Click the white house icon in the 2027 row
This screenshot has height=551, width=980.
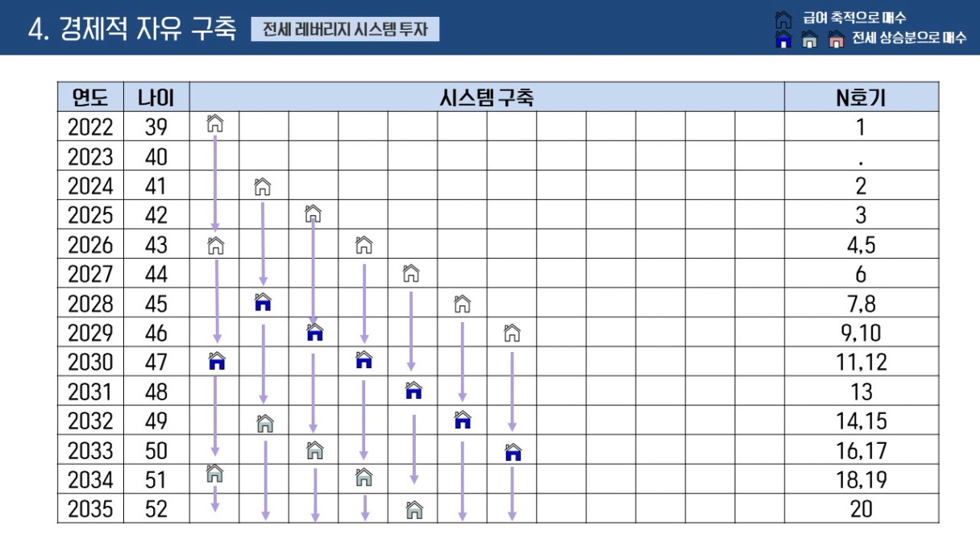[411, 273]
